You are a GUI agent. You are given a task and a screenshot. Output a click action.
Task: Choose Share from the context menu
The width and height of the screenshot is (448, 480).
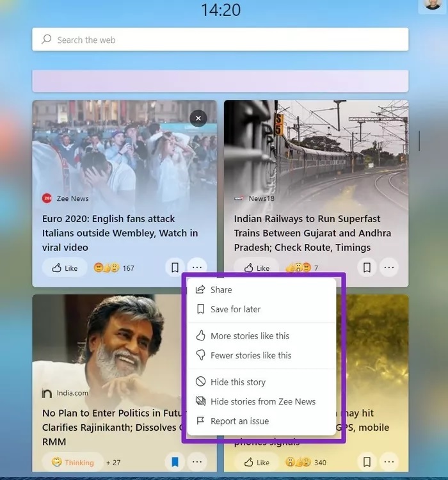[x=262, y=289]
